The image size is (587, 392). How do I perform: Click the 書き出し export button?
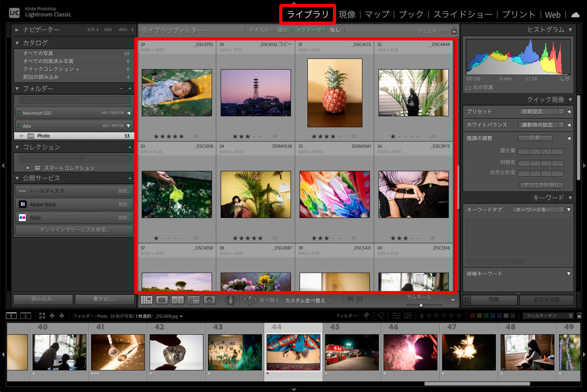[104, 299]
